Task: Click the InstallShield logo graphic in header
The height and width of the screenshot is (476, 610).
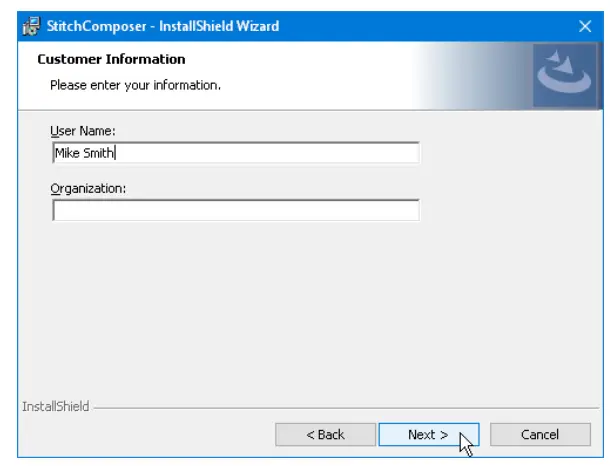Action: [x=564, y=75]
